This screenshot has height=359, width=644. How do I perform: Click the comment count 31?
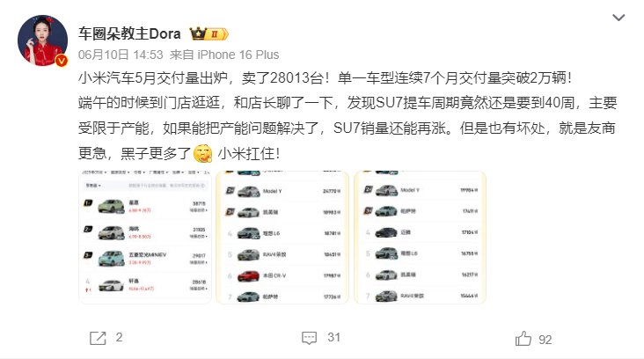tap(334, 338)
